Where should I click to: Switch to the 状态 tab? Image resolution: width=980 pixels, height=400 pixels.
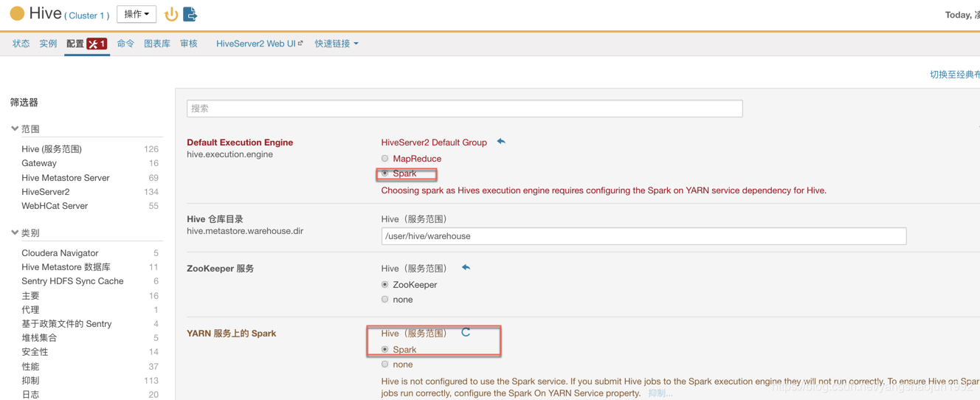[x=21, y=44]
